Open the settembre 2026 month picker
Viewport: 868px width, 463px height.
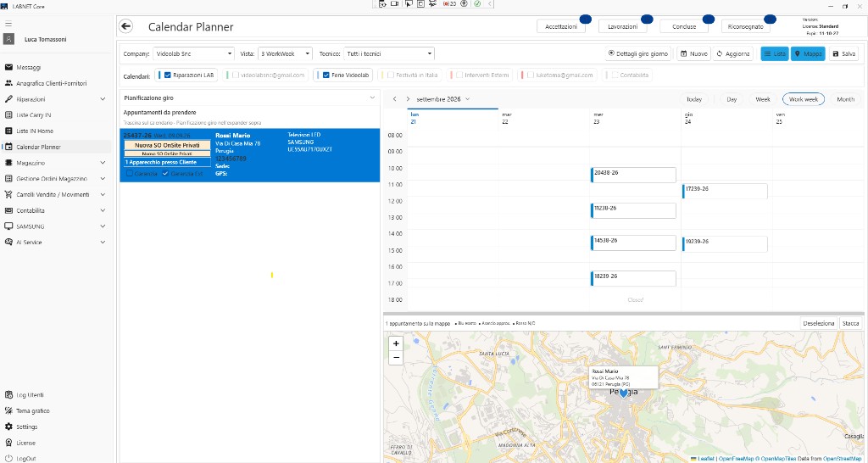[442, 99]
